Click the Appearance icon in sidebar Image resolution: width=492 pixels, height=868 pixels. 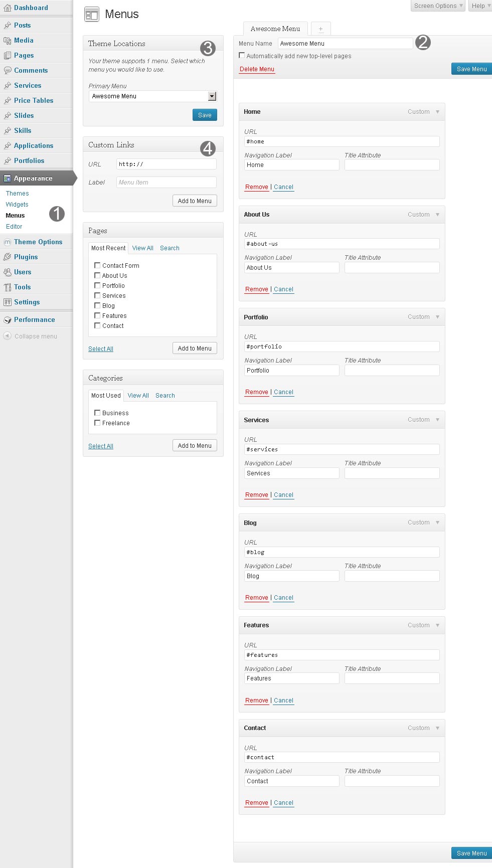click(x=7, y=178)
